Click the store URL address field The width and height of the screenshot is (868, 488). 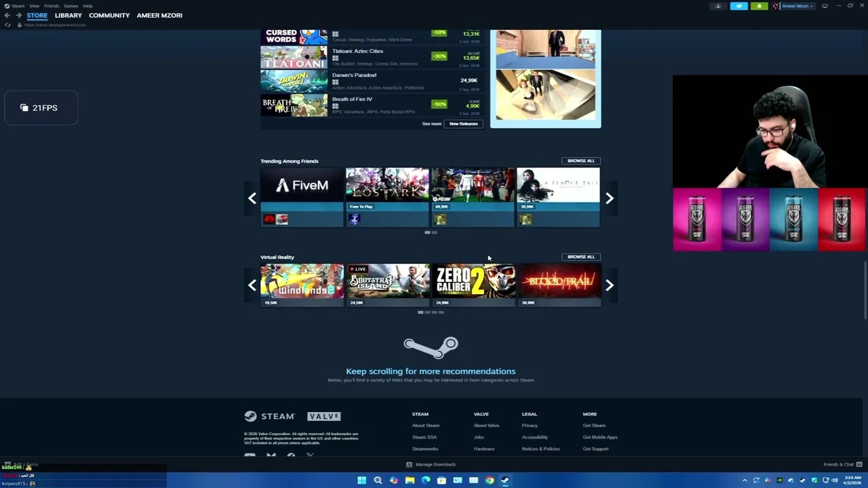pyautogui.click(x=54, y=25)
